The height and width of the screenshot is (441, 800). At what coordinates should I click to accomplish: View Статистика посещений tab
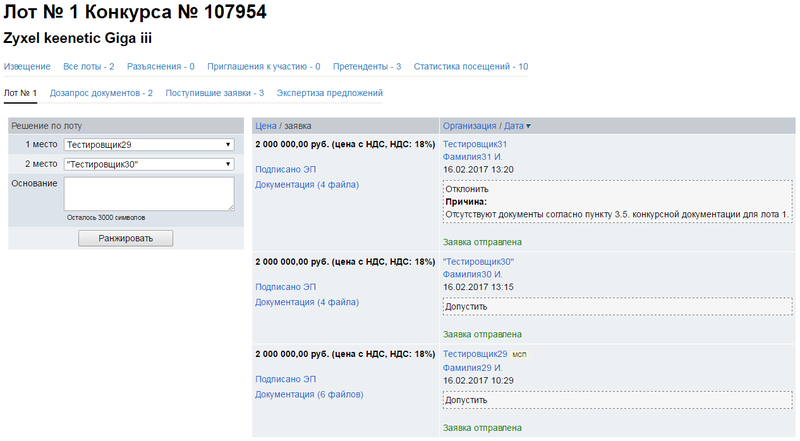pos(470,66)
